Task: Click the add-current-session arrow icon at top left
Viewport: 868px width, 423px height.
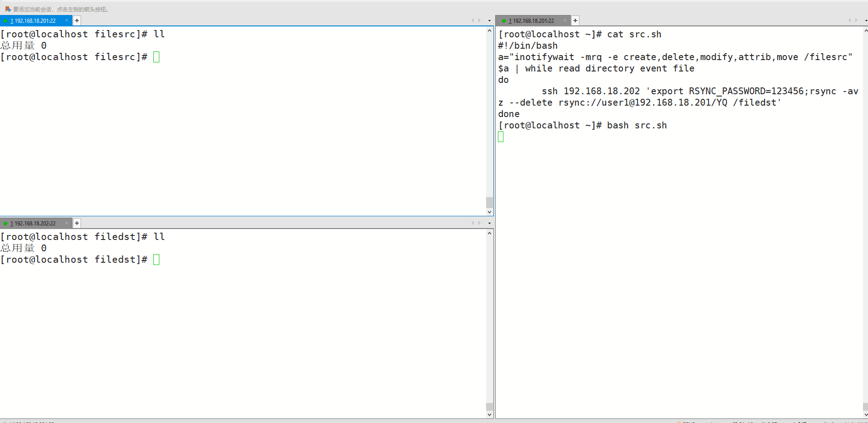Action: [8, 9]
